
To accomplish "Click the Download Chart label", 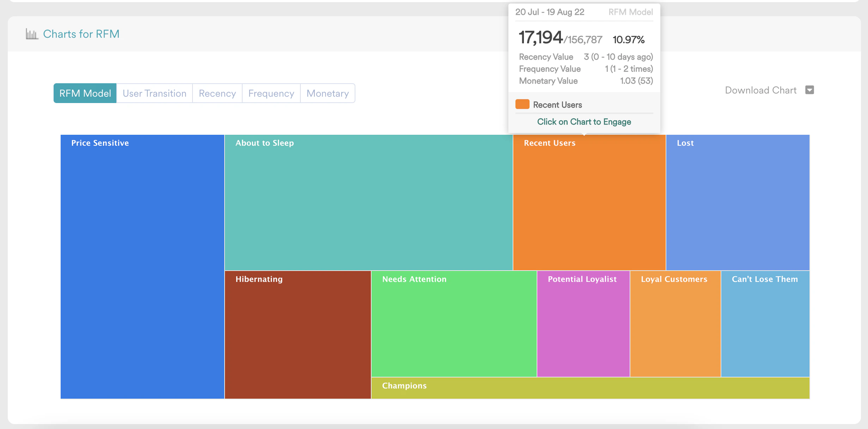I will coord(760,90).
